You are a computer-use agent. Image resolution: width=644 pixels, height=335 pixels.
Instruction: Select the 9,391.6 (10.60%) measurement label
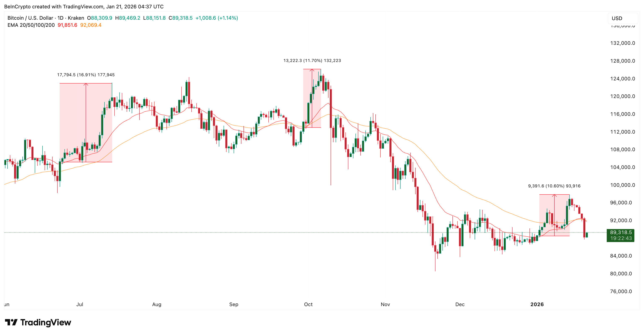[554, 186]
